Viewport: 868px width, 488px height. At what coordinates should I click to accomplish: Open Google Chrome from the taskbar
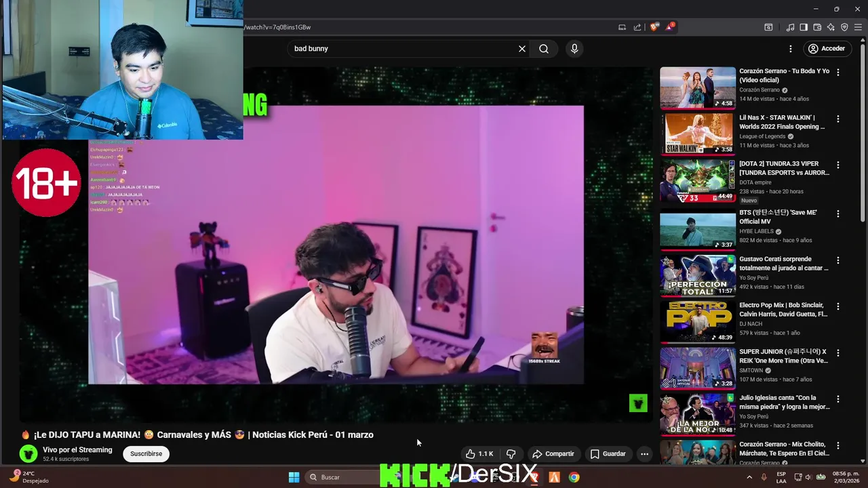click(x=574, y=477)
